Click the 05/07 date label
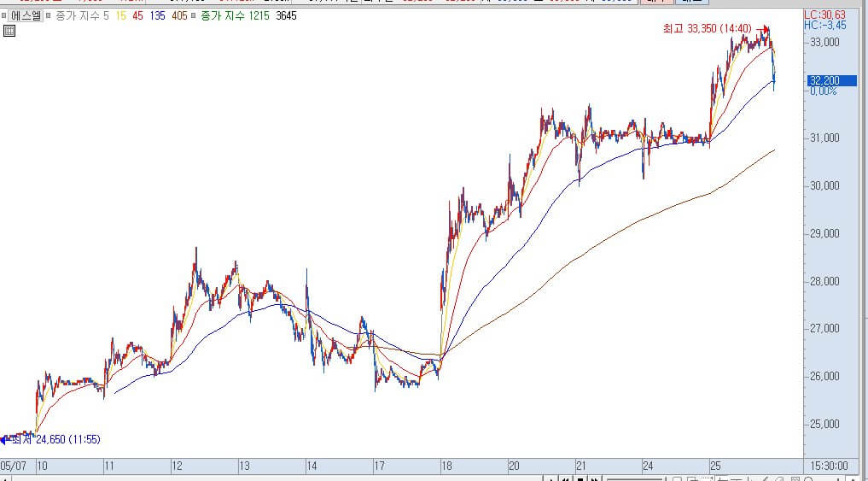Viewport: 868px width, 481px height. 14,466
